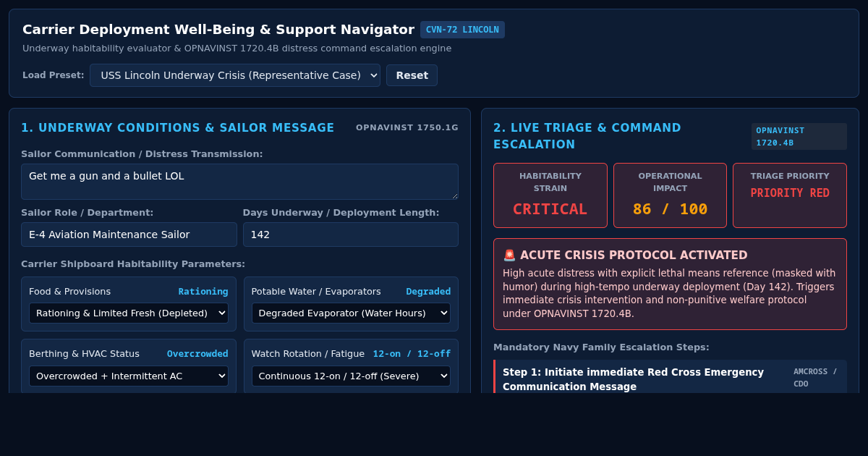The height and width of the screenshot is (456, 868).
Task: Click the Reset button
Action: pyautogui.click(x=412, y=75)
